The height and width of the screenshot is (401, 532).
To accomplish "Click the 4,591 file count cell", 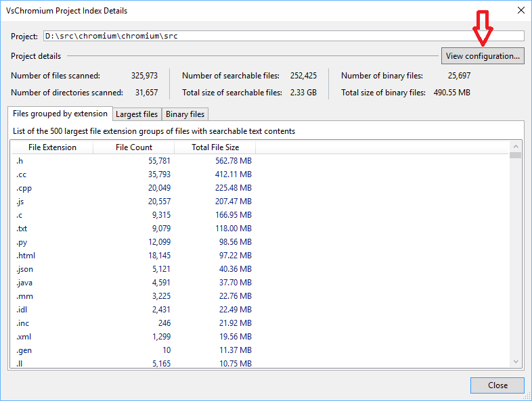I will tap(161, 283).
